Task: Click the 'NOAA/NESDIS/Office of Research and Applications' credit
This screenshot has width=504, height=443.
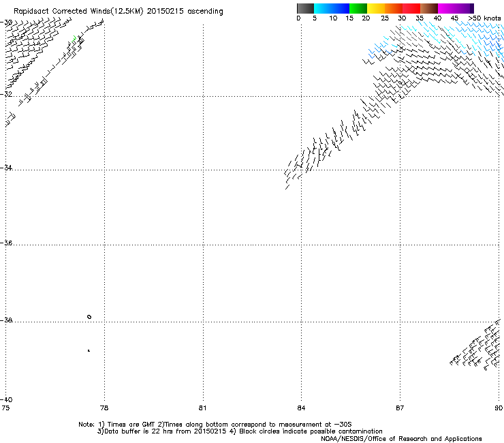Action: click(x=401, y=439)
